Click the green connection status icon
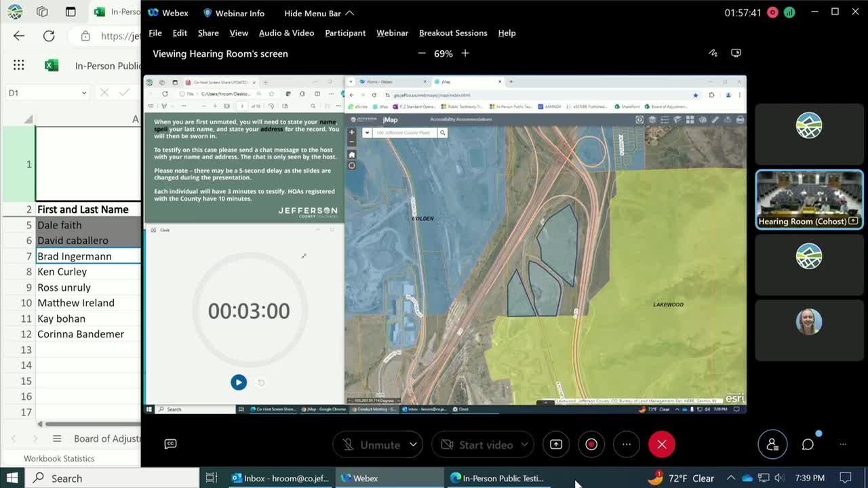Image resolution: width=868 pixels, height=488 pixels. pyautogui.click(x=789, y=12)
